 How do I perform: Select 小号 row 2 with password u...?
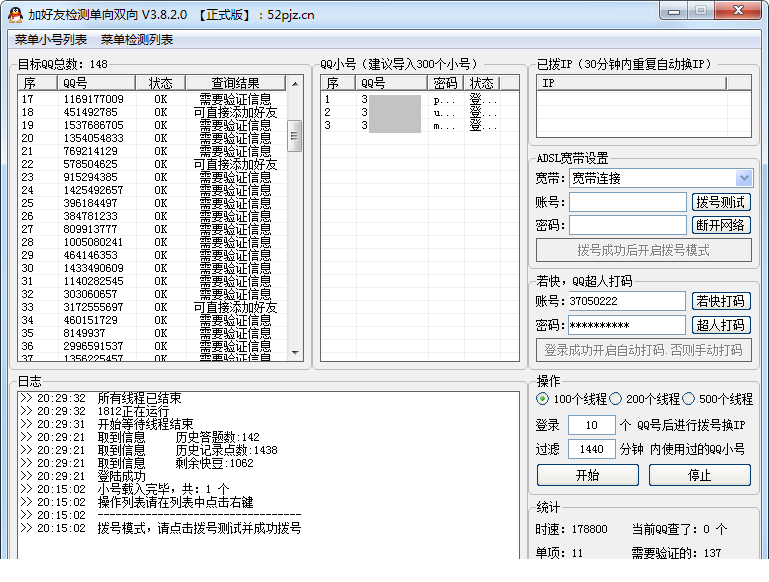(420, 112)
